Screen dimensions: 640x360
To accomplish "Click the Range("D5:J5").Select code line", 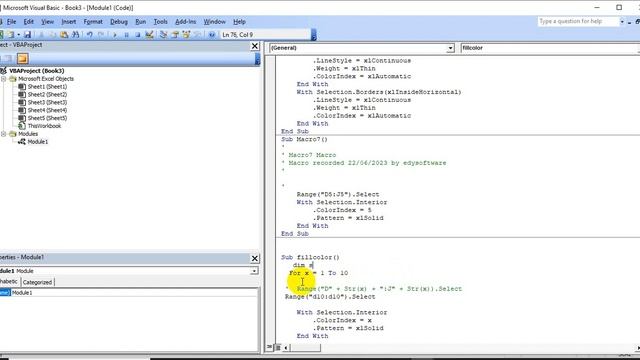I will tap(338, 194).
